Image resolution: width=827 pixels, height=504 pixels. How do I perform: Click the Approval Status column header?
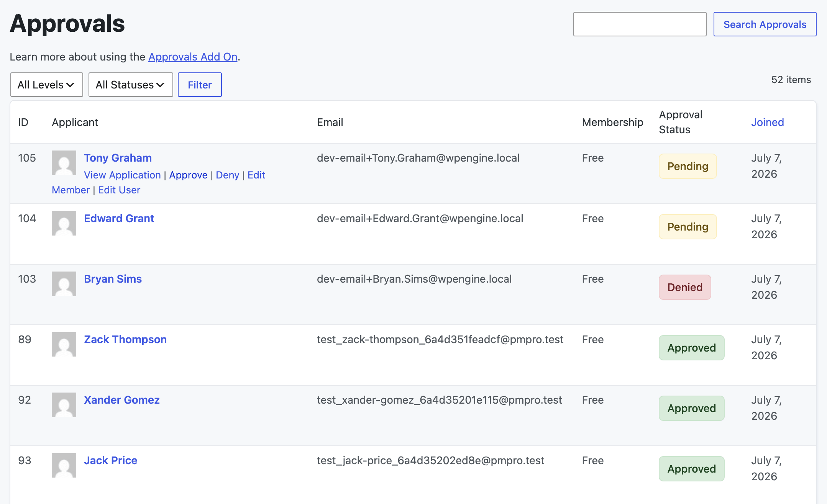[681, 122]
